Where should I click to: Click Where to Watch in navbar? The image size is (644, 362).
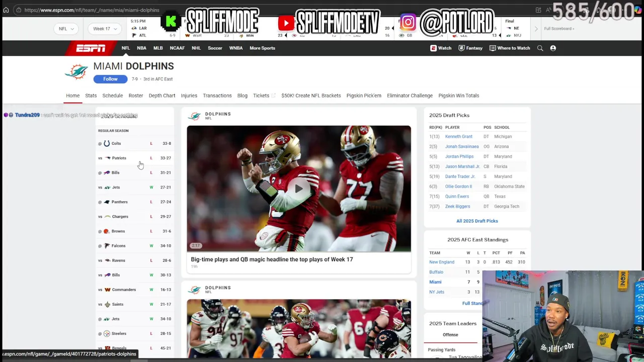click(510, 48)
